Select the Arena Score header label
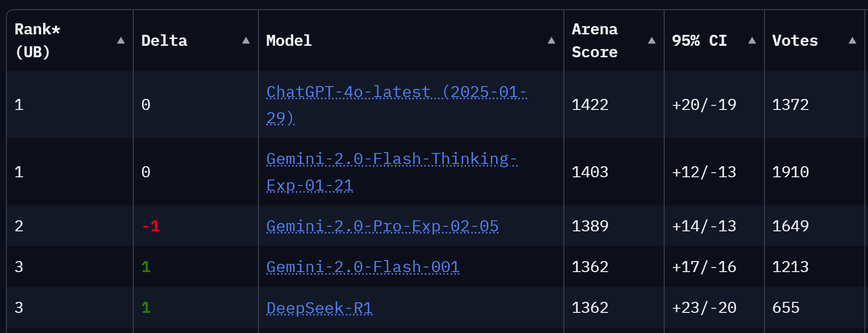 tap(595, 40)
